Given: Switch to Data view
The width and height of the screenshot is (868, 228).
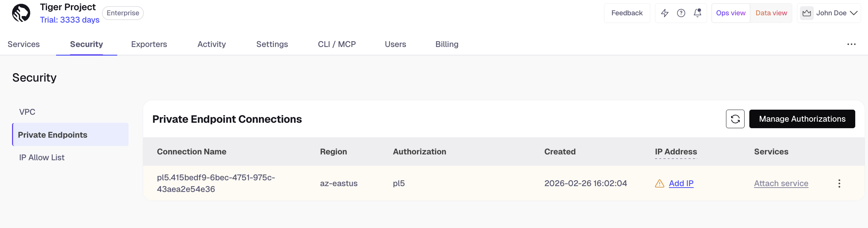Looking at the screenshot, I should pyautogui.click(x=771, y=13).
